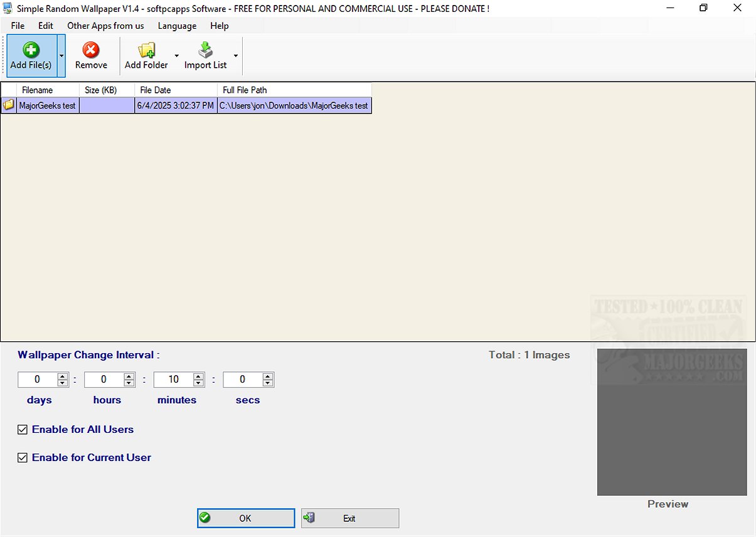Viewport: 756px width, 537px height.
Task: Select the MajorGeeks test folder icon in list
Action: (8, 105)
